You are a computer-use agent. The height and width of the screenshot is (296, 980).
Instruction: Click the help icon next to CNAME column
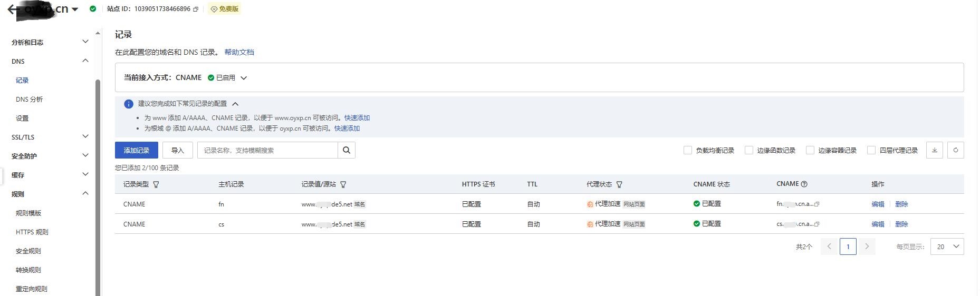tap(804, 184)
